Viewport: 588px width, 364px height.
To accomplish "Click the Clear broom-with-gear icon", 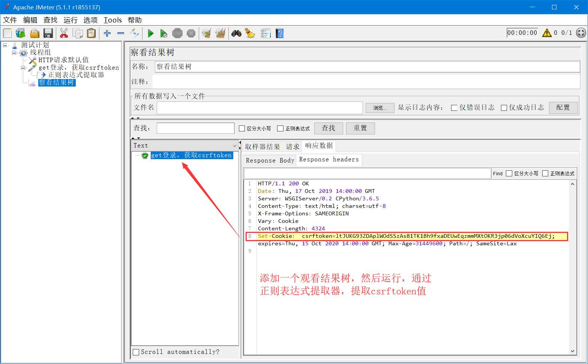I will coord(206,33).
